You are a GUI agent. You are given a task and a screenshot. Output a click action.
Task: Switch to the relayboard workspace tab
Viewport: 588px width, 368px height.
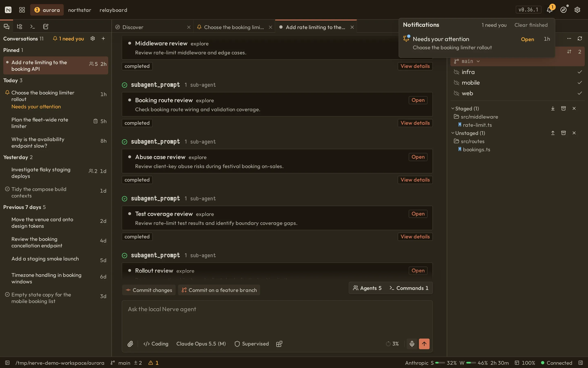[x=114, y=10]
